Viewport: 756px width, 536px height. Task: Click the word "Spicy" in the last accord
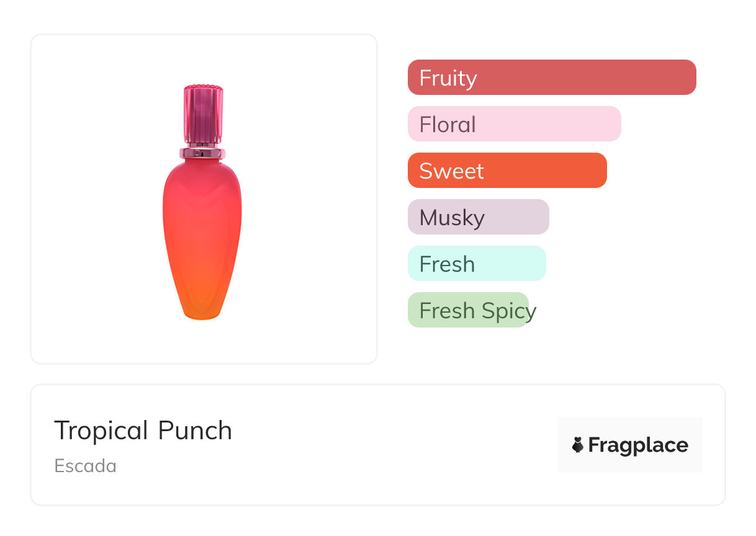[x=509, y=311]
